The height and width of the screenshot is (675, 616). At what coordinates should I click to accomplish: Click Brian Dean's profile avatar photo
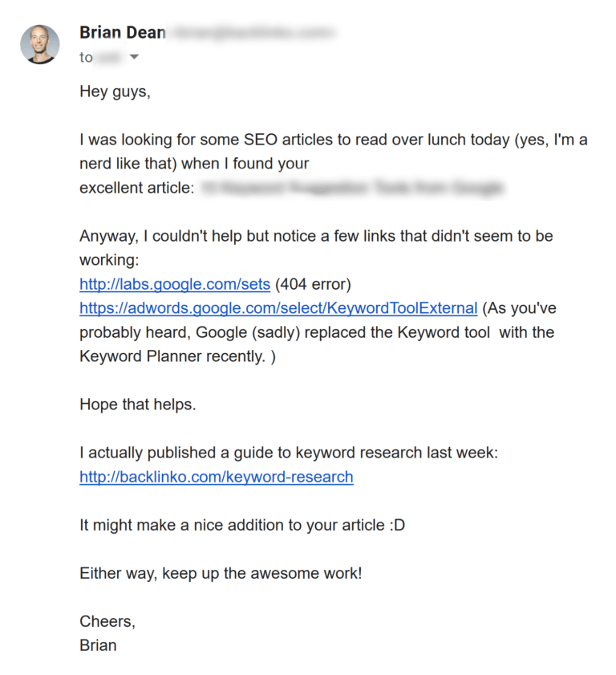click(x=39, y=44)
